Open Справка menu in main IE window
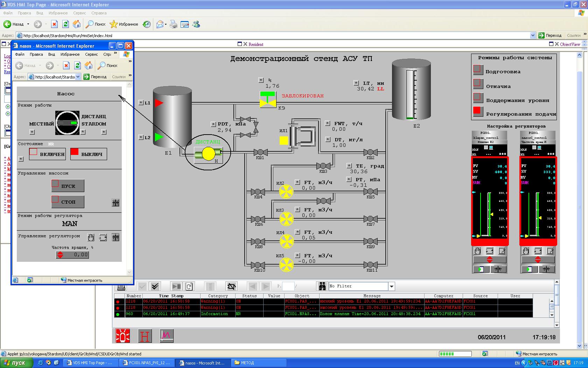The image size is (588, 368). coord(99,13)
